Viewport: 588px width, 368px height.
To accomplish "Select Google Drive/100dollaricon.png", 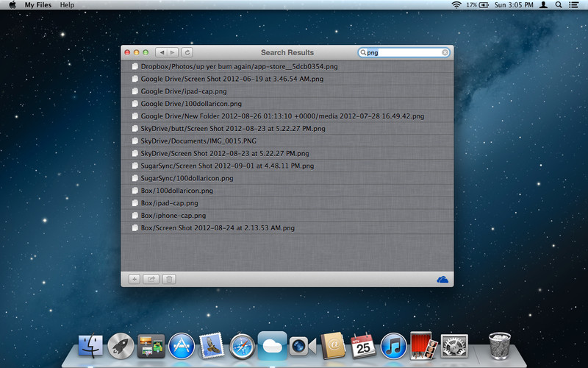I will pyautogui.click(x=287, y=104).
